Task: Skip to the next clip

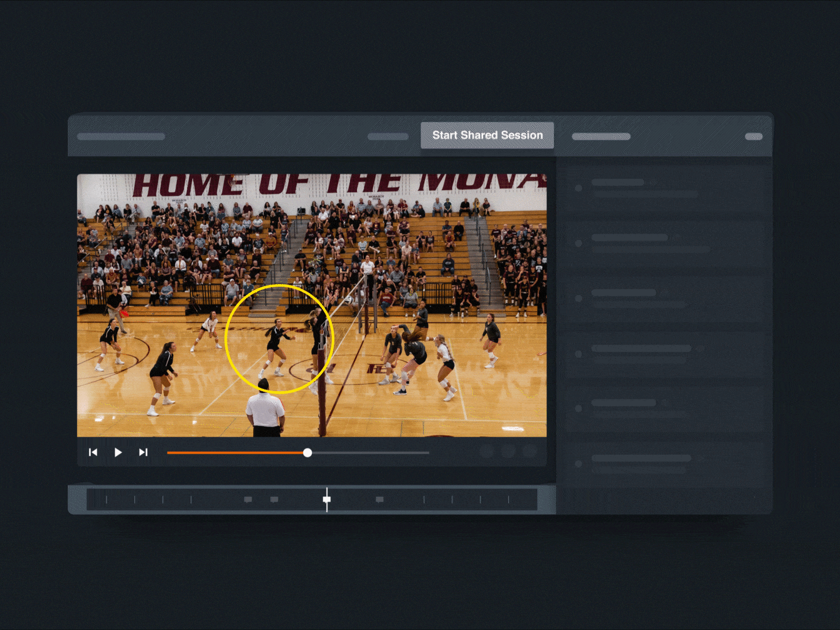Action: click(x=143, y=452)
